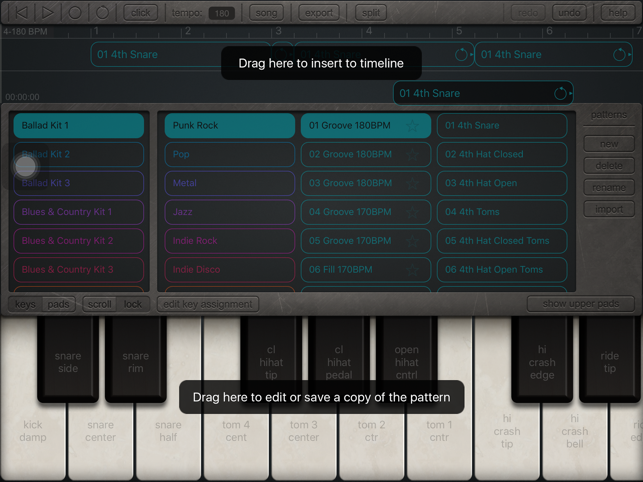Tap the ride tip black key
Viewport: 643px width, 482px height.
tap(610, 359)
